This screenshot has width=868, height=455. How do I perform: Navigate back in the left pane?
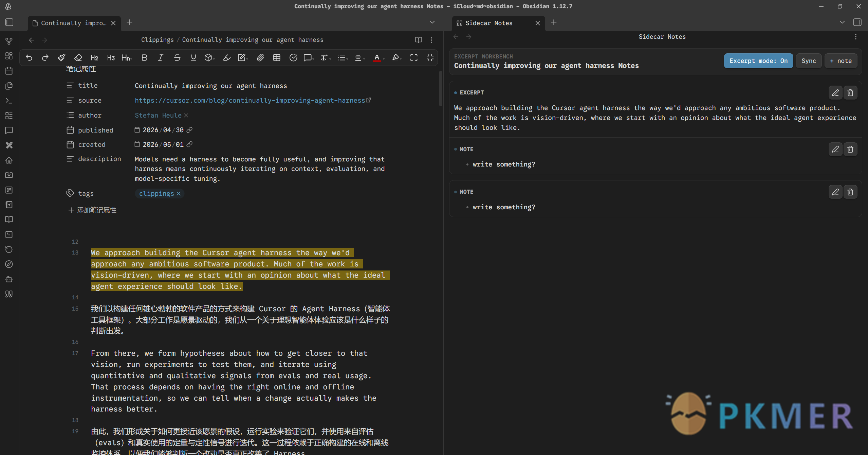pos(32,40)
